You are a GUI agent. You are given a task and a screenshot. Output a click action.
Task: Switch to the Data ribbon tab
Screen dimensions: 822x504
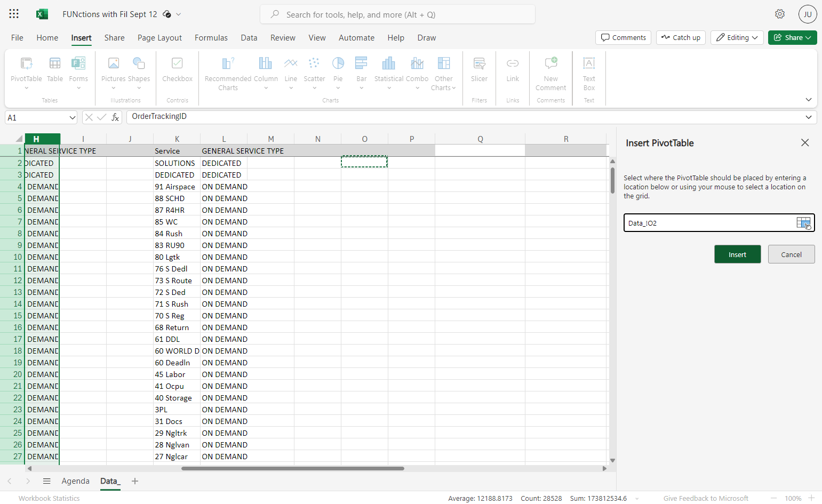249,38
